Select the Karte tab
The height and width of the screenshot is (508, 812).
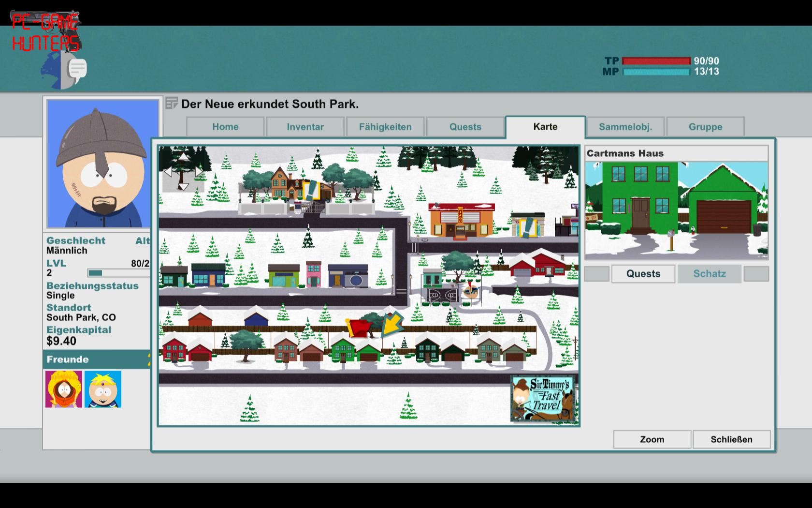[x=545, y=127]
